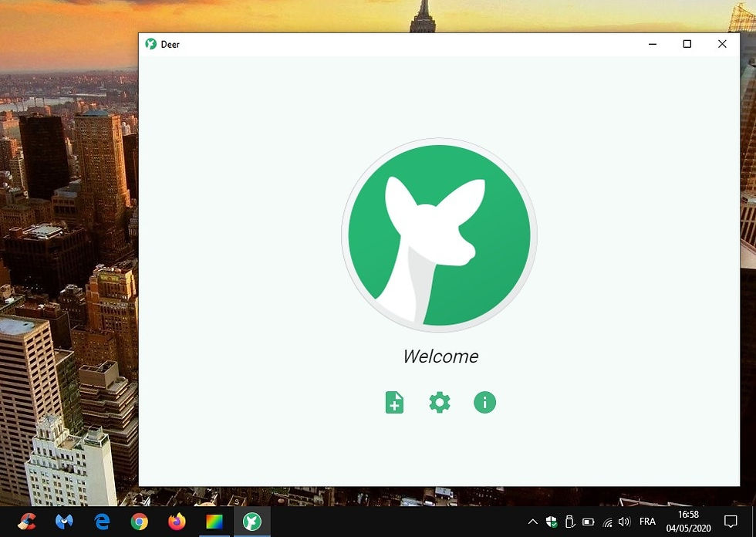
Task: Click the large Deer logo image
Action: tap(439, 235)
